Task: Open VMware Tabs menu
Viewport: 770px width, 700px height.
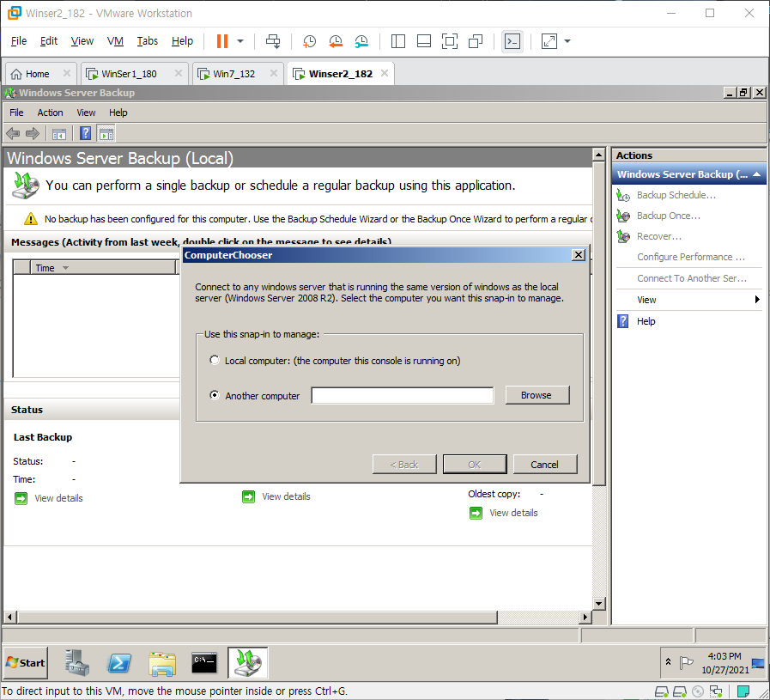Action: [x=148, y=40]
